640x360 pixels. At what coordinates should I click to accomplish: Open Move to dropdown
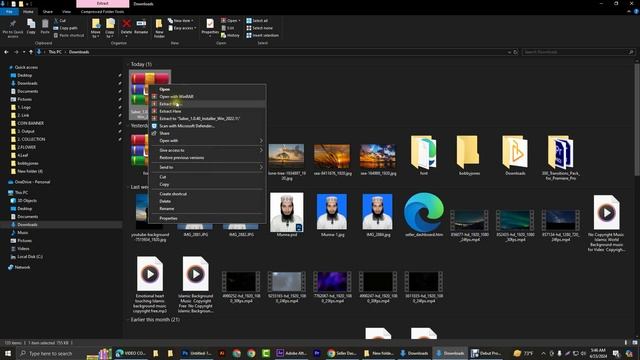[96, 28]
